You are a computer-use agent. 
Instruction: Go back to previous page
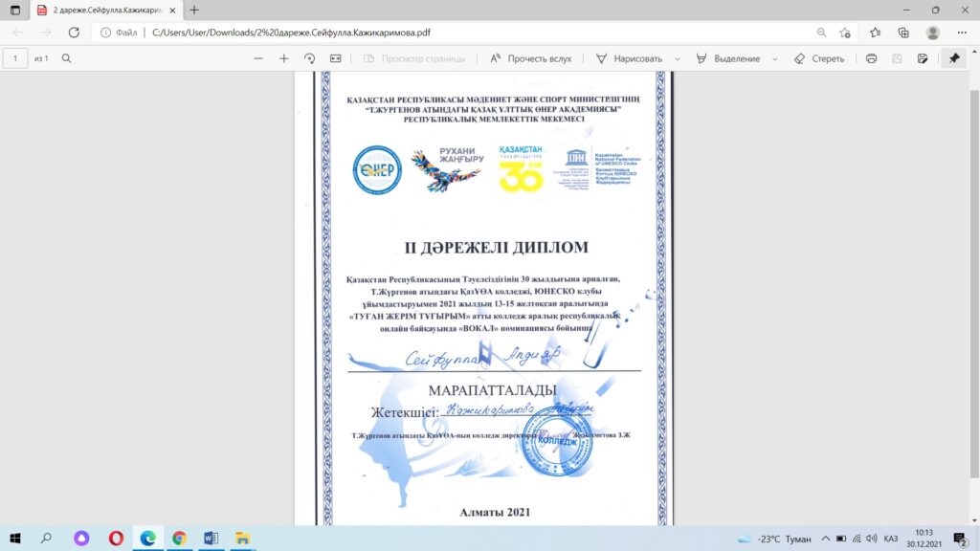click(17, 33)
